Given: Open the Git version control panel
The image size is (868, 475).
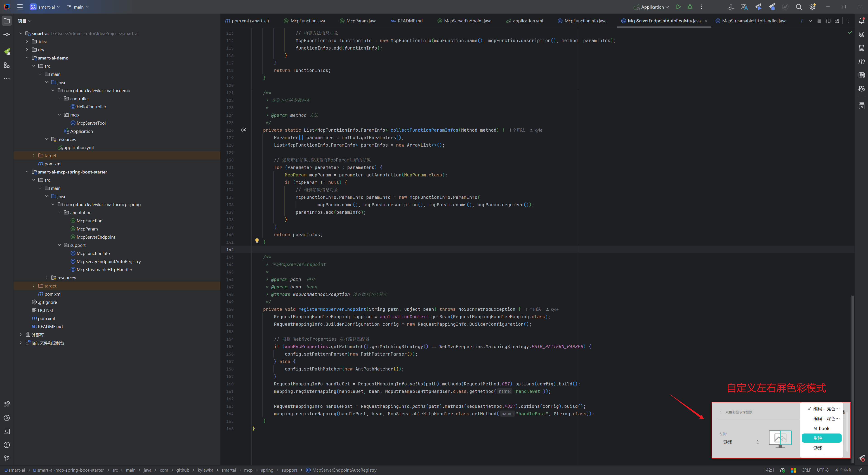Looking at the screenshot, I should coord(7,458).
